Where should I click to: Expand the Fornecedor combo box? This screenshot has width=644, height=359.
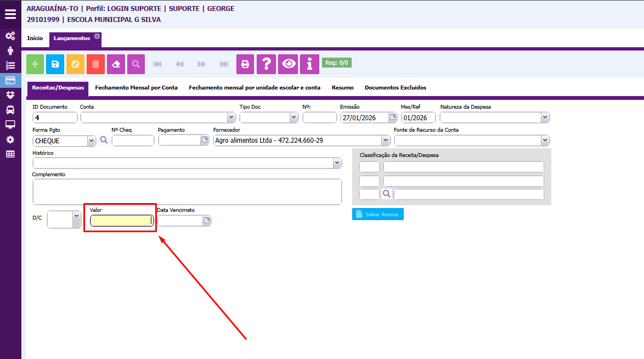click(x=386, y=141)
